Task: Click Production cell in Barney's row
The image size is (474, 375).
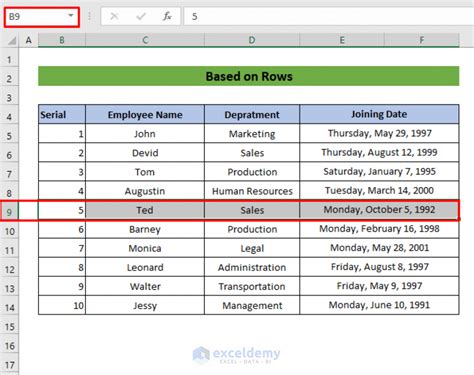Action: point(252,229)
